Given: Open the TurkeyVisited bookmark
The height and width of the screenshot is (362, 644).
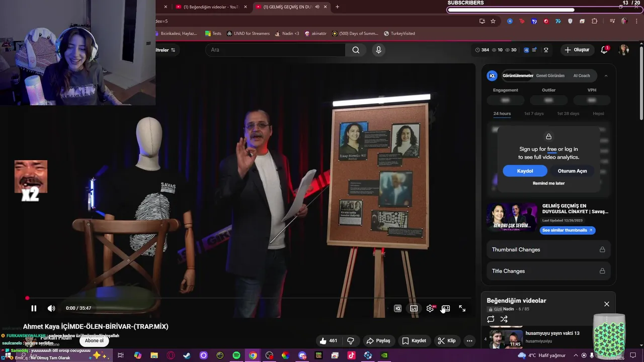Looking at the screenshot, I should (399, 34).
